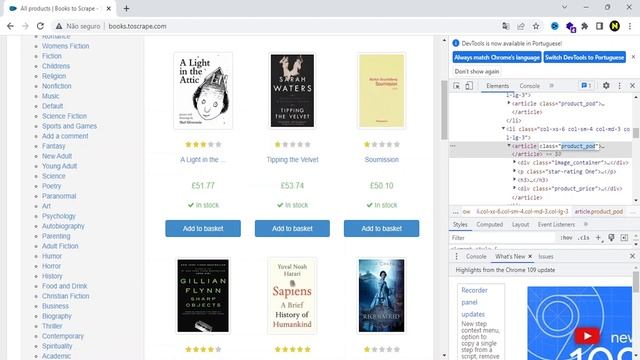640x360 pixels.
Task: Click the Don't show again button
Action: click(x=477, y=71)
